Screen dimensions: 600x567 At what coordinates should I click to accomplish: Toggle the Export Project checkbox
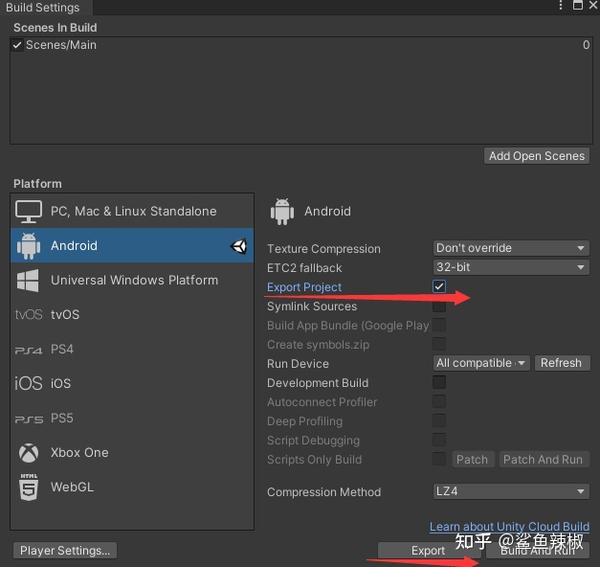coord(439,287)
